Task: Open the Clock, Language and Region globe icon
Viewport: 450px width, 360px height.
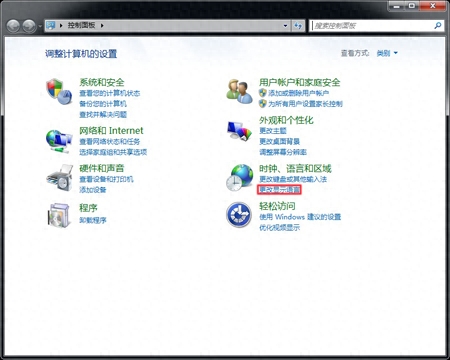Action: tap(239, 178)
